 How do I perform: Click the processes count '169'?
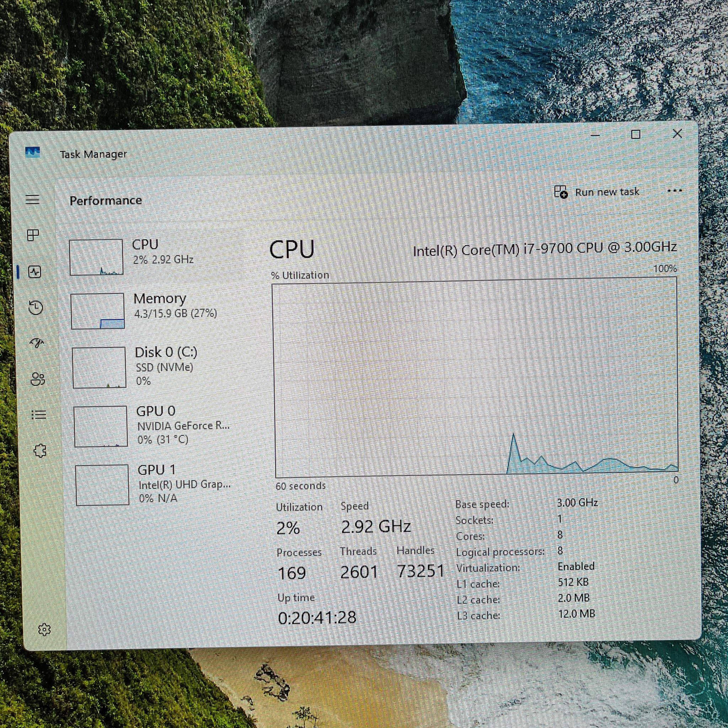tap(291, 573)
